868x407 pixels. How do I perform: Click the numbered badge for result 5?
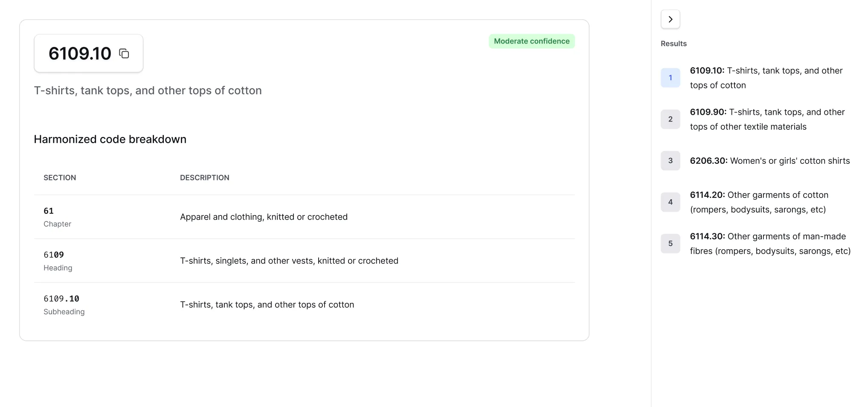(x=670, y=243)
